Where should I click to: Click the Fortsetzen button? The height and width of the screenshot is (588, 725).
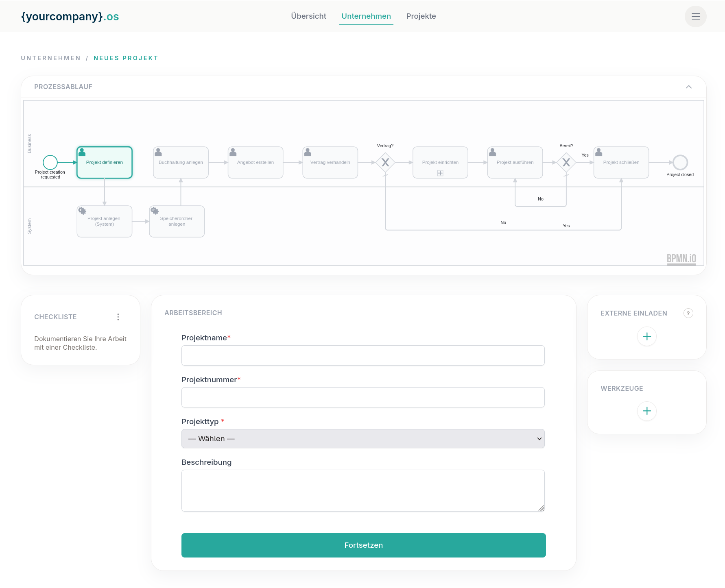(x=363, y=545)
